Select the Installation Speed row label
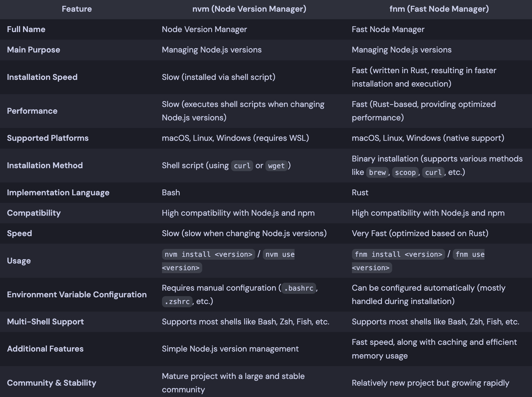The height and width of the screenshot is (397, 532). click(42, 77)
